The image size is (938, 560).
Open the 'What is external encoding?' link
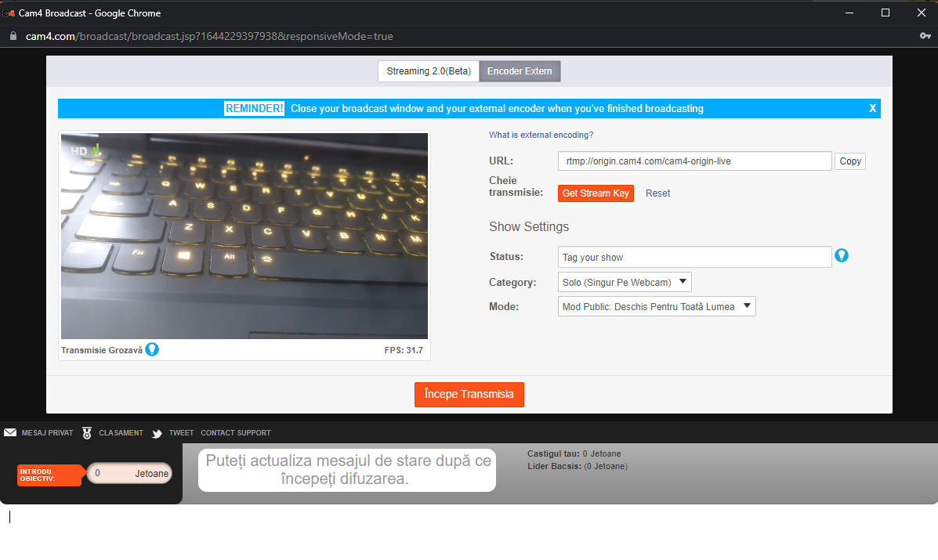coord(541,135)
